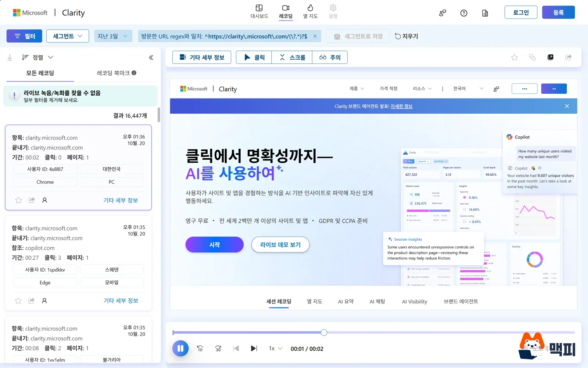The image size is (588, 368).
Task: Share icon on user 4x8l87 recording card
Action: tap(32, 200)
